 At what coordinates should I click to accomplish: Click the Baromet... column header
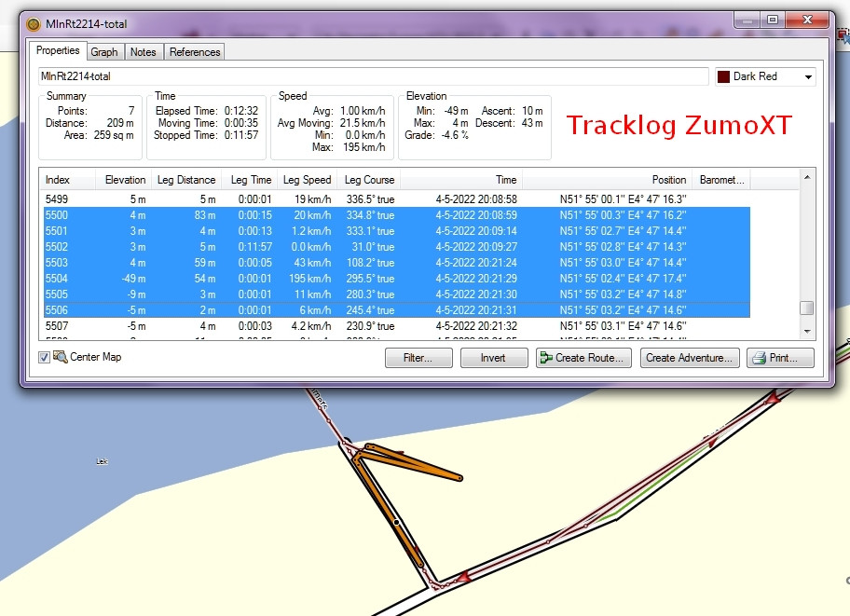pyautogui.click(x=721, y=180)
